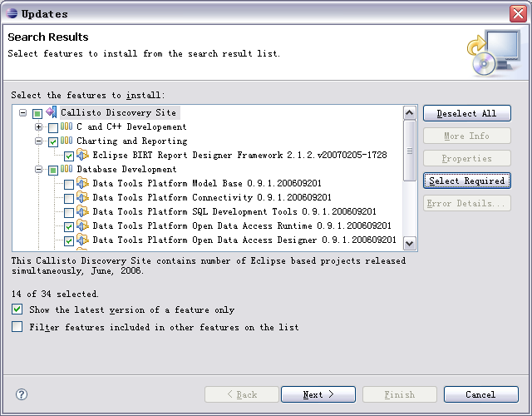532x416 pixels.
Task: Collapse the Charting and Reporting node
Action: 39,141
